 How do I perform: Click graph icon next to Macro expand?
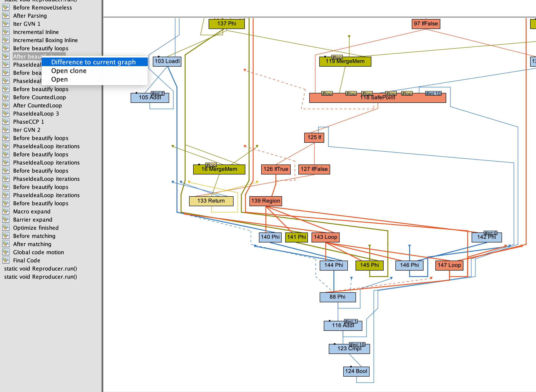6,211
